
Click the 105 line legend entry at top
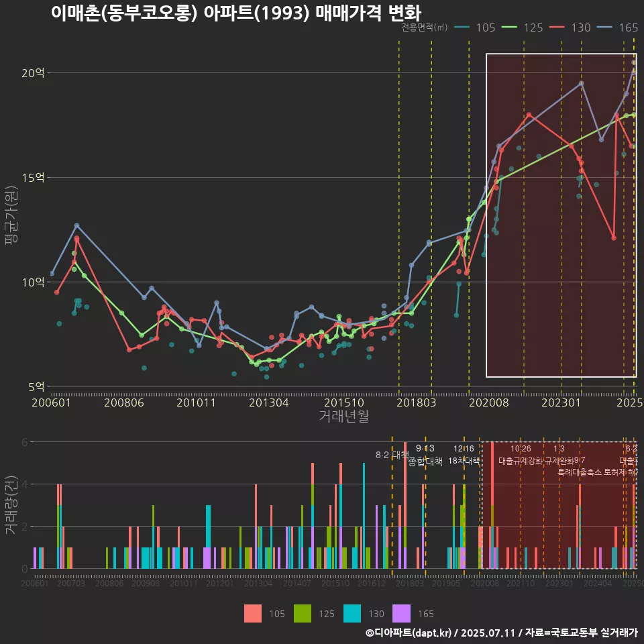tap(475, 28)
